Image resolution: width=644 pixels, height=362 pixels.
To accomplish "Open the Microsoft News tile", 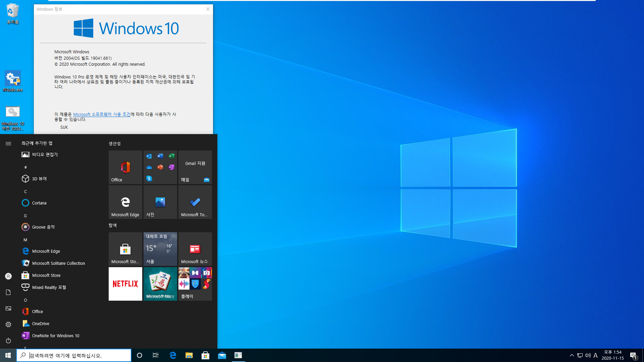I will 195,249.
